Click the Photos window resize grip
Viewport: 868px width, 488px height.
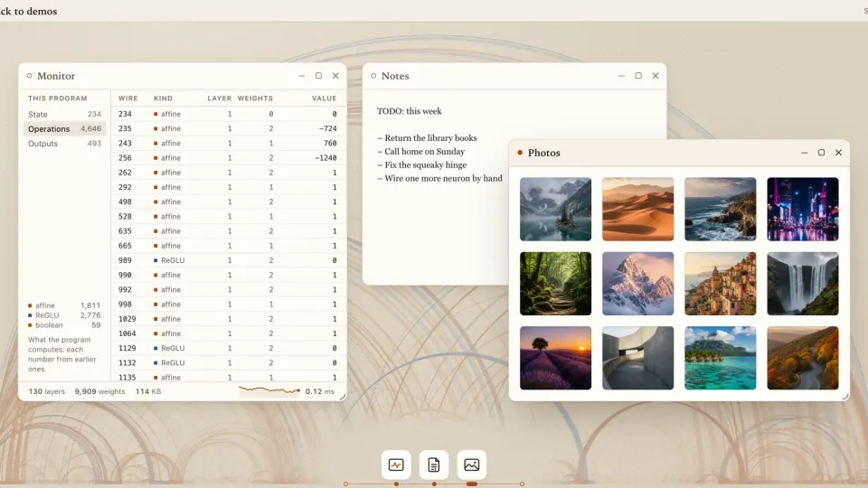pyautogui.click(x=844, y=396)
